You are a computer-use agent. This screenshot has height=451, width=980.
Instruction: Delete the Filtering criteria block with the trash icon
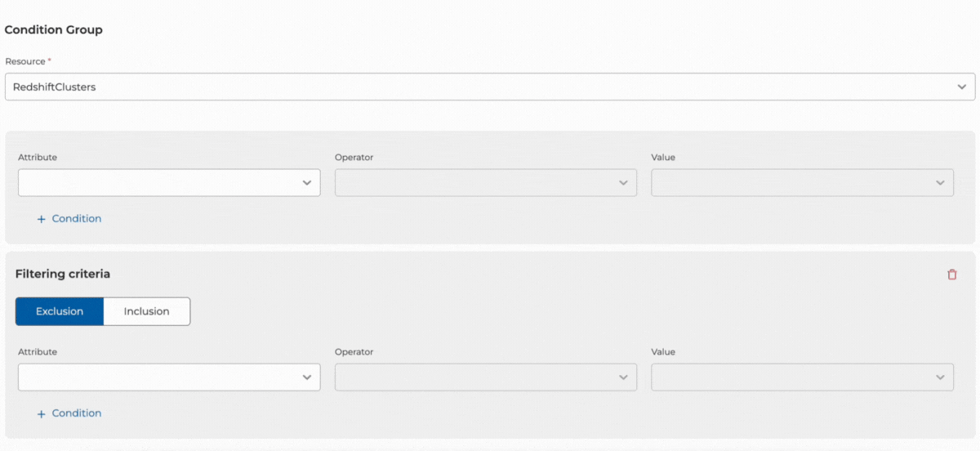coord(952,275)
